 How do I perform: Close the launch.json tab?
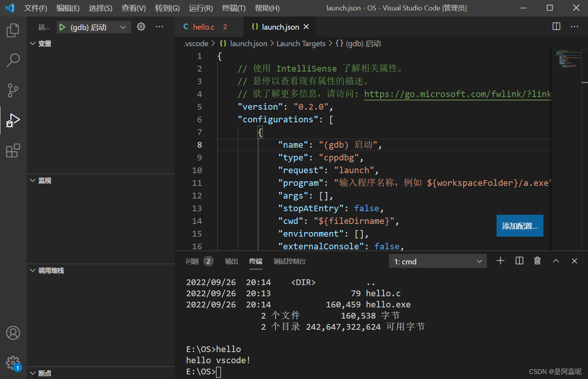[306, 27]
